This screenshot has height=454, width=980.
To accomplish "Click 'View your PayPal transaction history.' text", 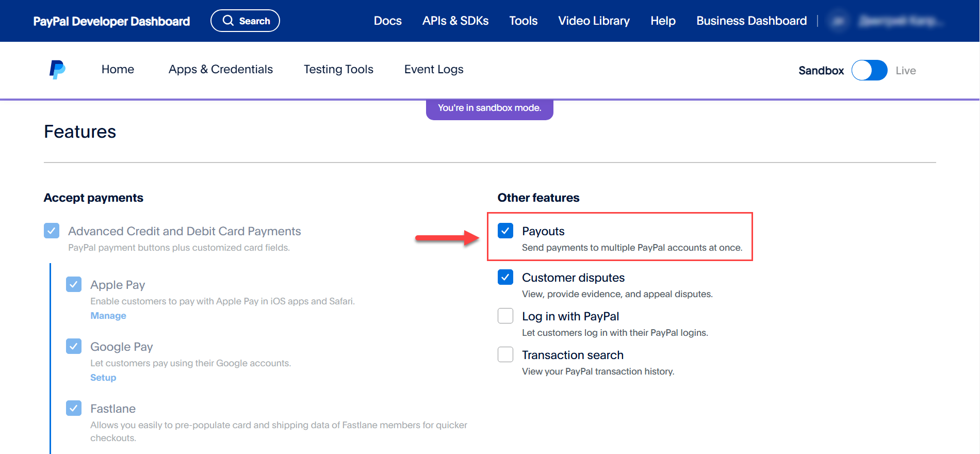I will 598,371.
